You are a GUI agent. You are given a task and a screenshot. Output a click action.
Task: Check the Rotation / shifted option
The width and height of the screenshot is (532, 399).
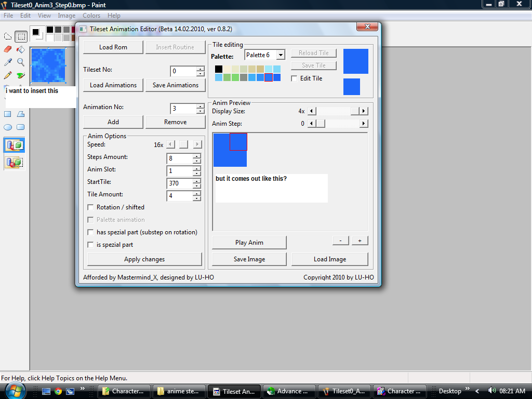[91, 207]
